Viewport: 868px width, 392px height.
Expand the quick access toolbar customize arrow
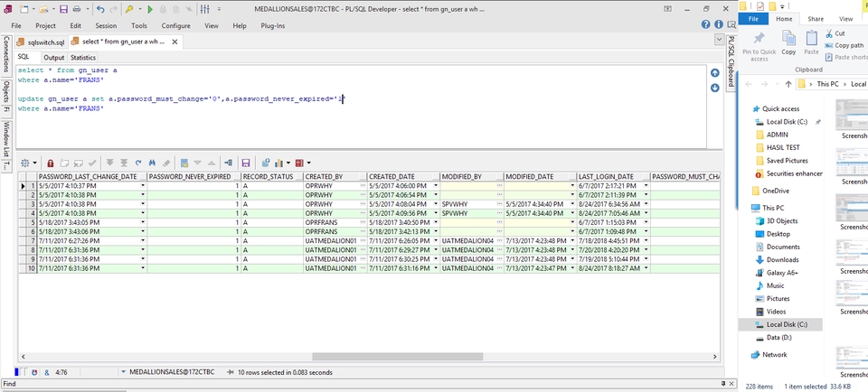(219, 9)
